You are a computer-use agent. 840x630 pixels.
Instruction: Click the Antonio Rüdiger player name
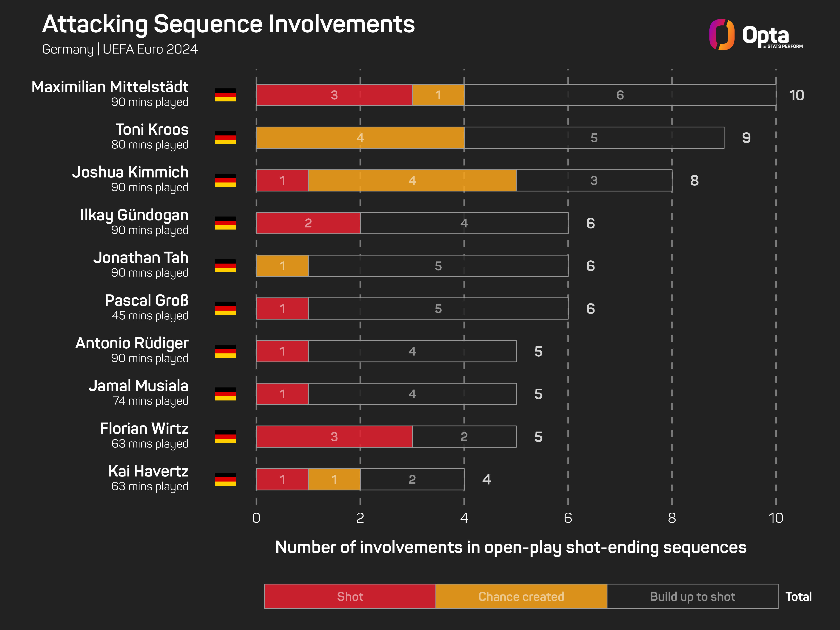tap(132, 343)
